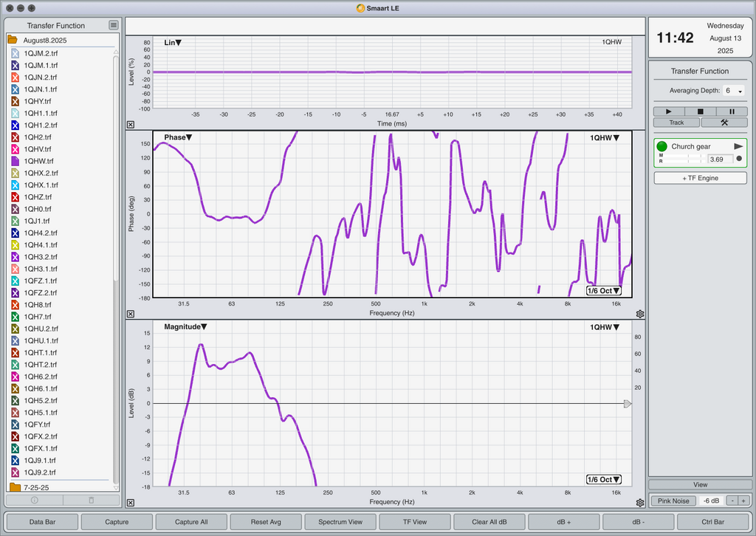Click the Capture button
Viewport: 756px width, 536px height.
tap(117, 521)
